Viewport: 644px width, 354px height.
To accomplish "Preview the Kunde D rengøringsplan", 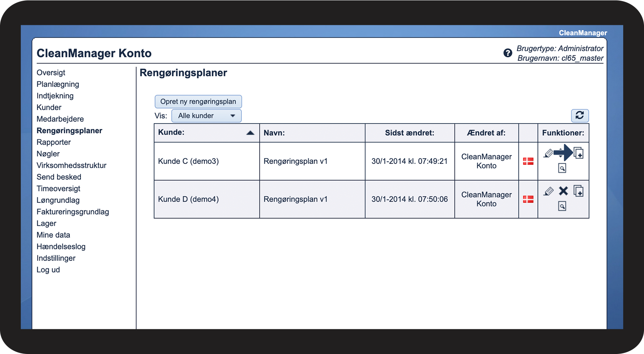I will 562,206.
